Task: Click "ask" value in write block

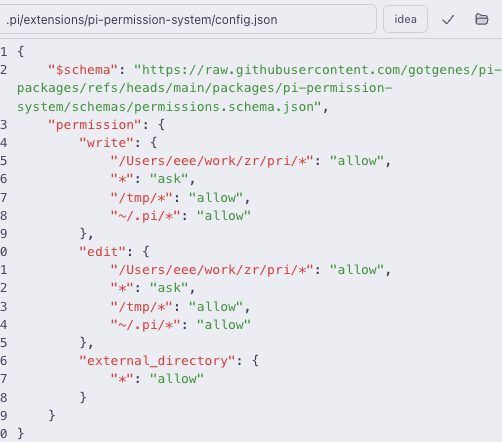Action: click(x=169, y=179)
